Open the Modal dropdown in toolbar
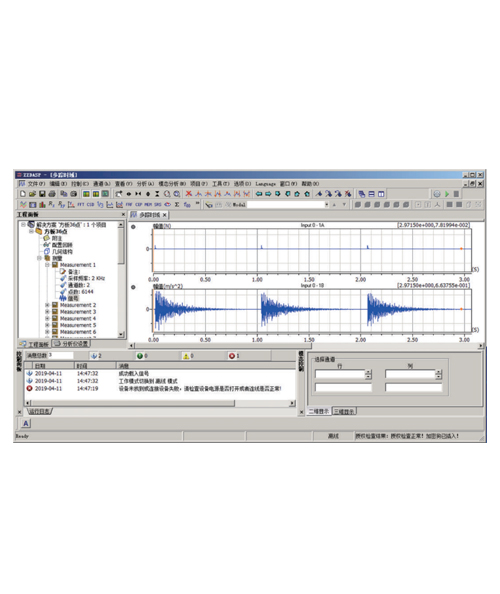Viewport: 500px width, 594px height. coord(327,205)
